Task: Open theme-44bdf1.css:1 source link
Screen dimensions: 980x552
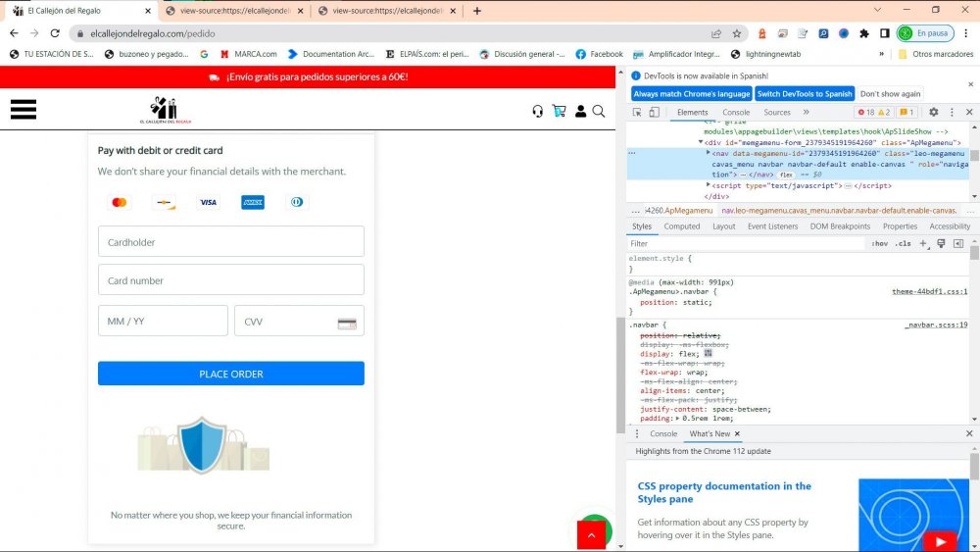Action: pos(929,292)
